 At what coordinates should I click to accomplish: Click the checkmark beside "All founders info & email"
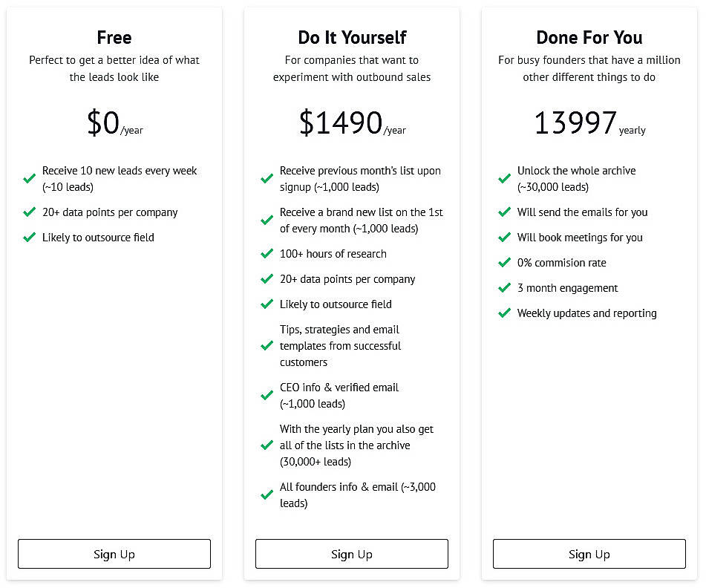tap(267, 494)
